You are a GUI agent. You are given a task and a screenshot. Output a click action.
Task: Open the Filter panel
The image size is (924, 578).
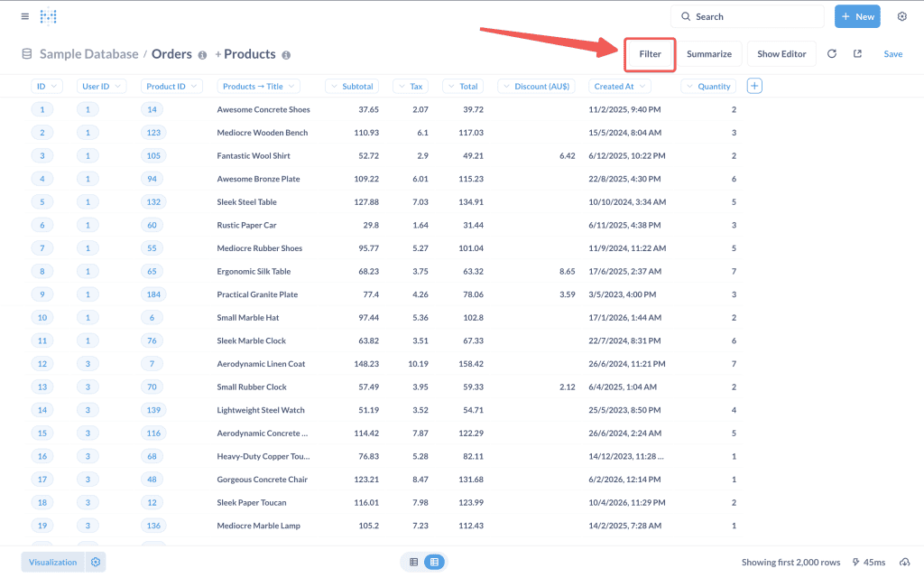(650, 54)
